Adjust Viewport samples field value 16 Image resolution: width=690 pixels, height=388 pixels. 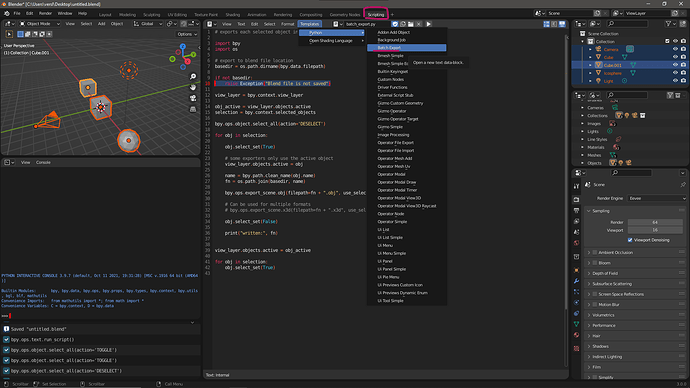click(655, 230)
